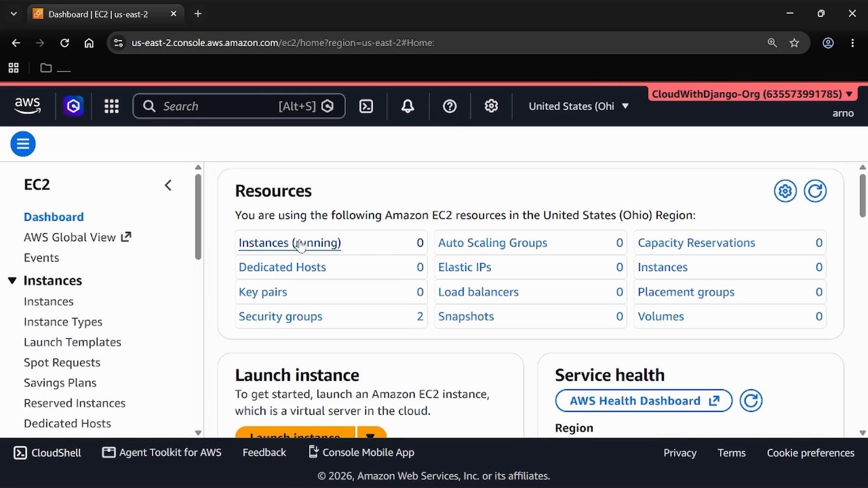Viewport: 868px width, 488px height.
Task: Open the console settings gear
Action: pyautogui.click(x=491, y=106)
